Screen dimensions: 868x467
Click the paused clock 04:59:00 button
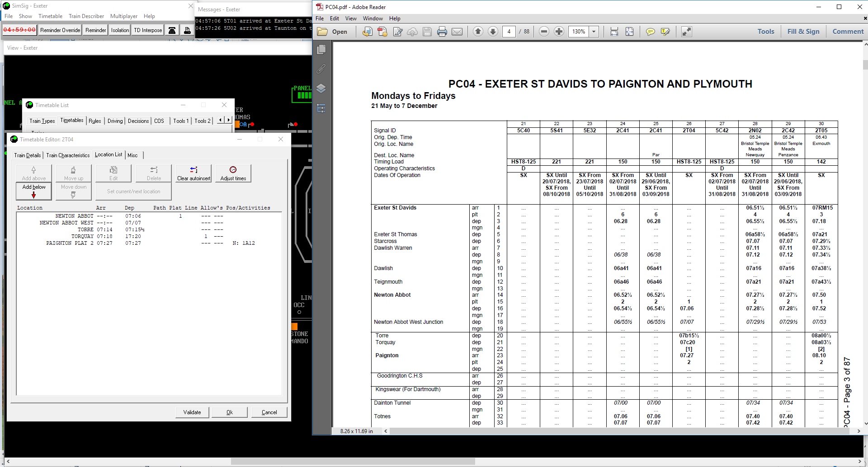click(19, 30)
